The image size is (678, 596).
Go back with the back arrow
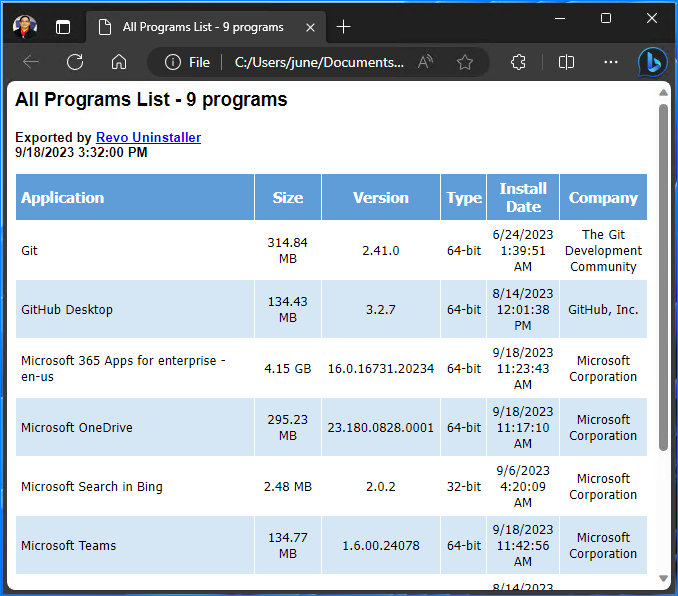[x=31, y=62]
